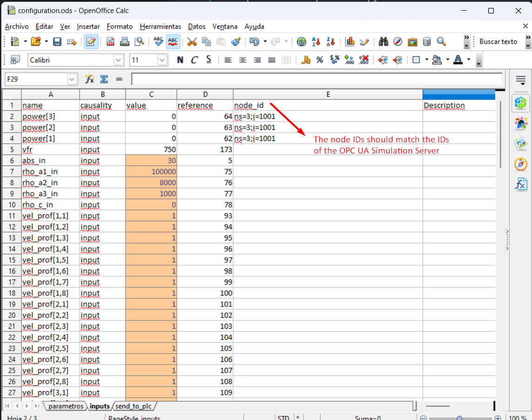Toggle italic formatting

(x=194, y=60)
